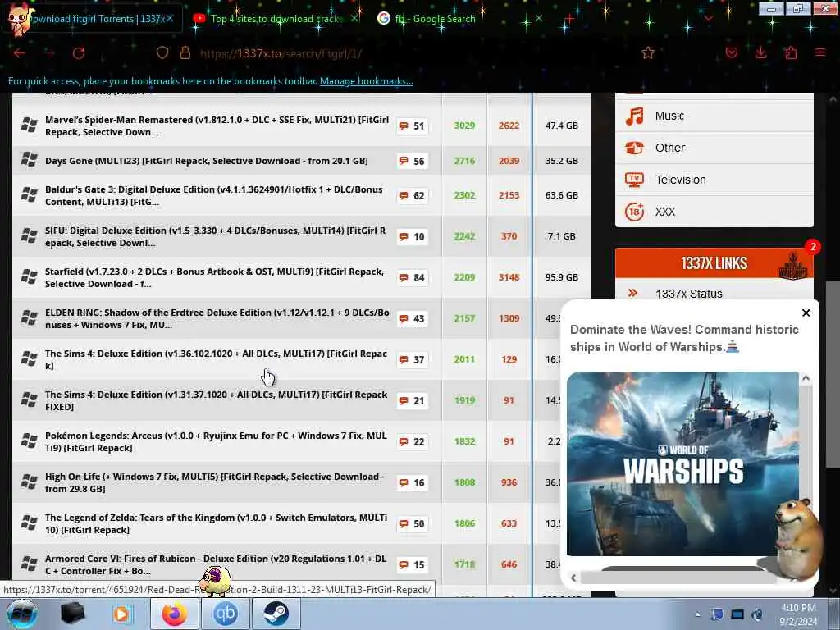Click comment icon on Starfield row
Viewport: 840px width, 630px height.
coord(404,277)
